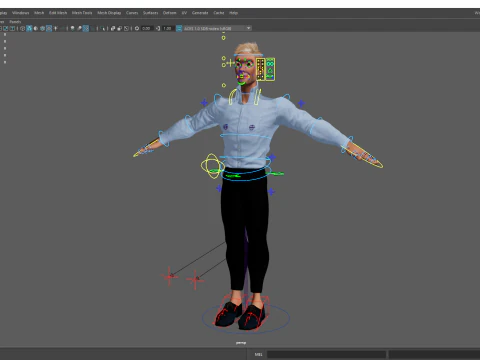480x360 pixels.
Task: Open the Mesh Tools menu
Action: 82,13
